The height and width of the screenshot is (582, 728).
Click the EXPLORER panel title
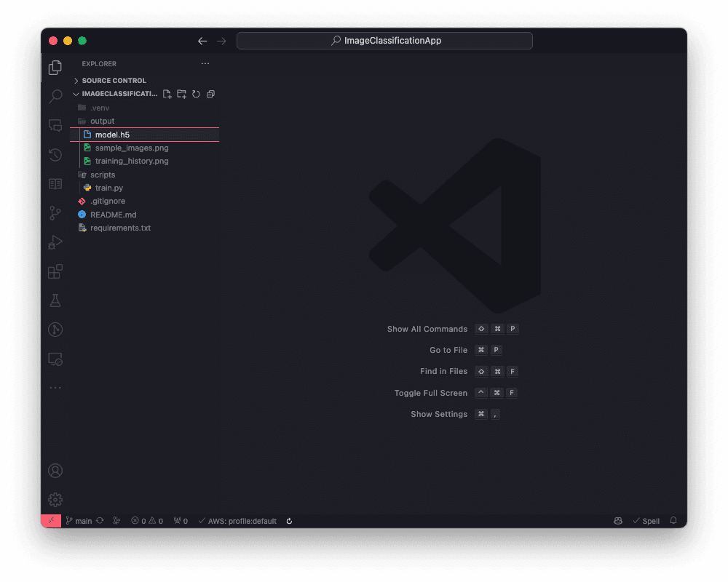[x=99, y=63]
